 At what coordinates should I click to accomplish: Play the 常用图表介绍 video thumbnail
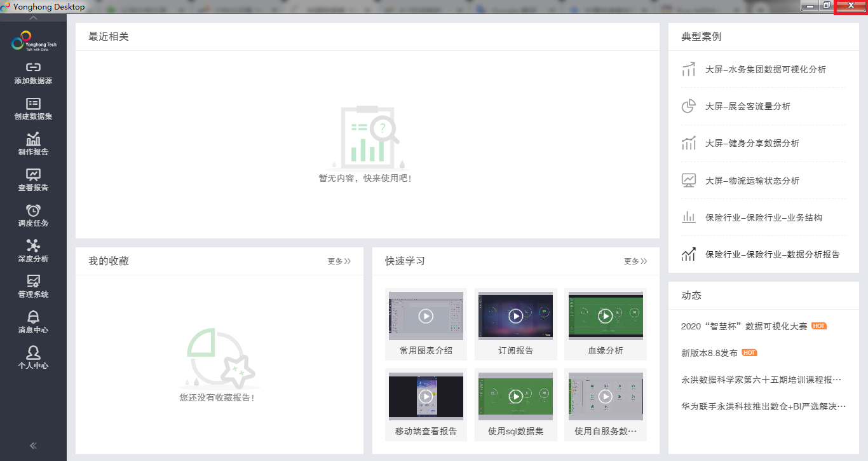point(426,316)
